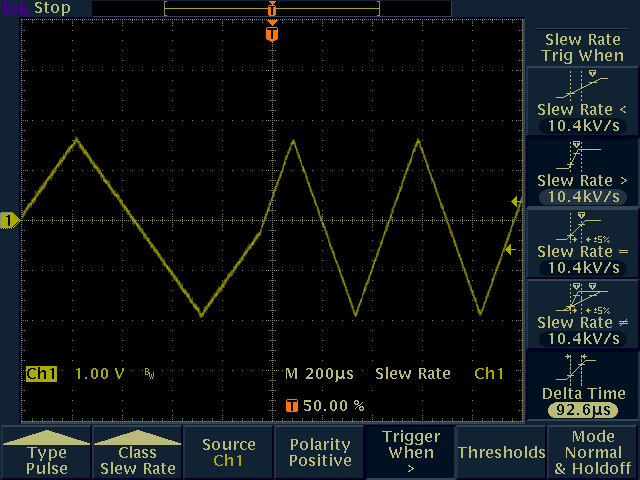Open the Type Pulse menu
Viewport: 640px width, 480px height.
click(46, 453)
